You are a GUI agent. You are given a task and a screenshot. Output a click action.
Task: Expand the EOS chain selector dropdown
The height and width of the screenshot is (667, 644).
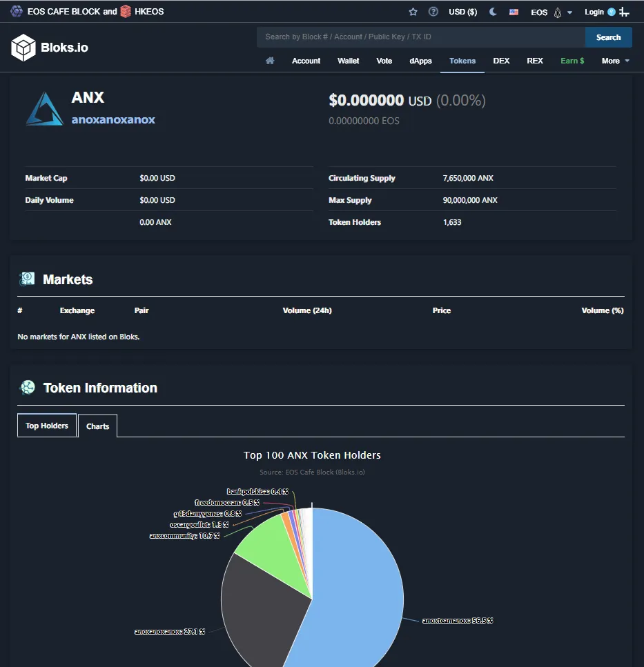pos(552,12)
